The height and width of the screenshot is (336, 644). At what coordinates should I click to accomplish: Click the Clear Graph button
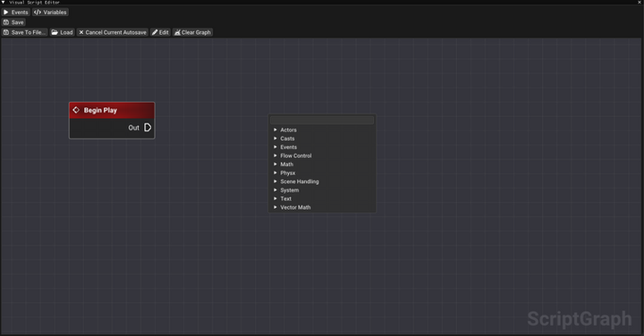coord(192,32)
